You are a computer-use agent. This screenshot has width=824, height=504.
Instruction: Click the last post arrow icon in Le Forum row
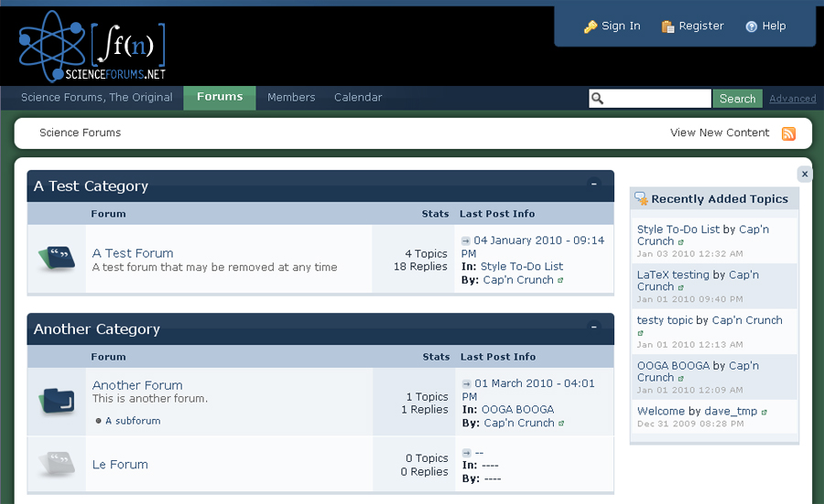[466, 453]
